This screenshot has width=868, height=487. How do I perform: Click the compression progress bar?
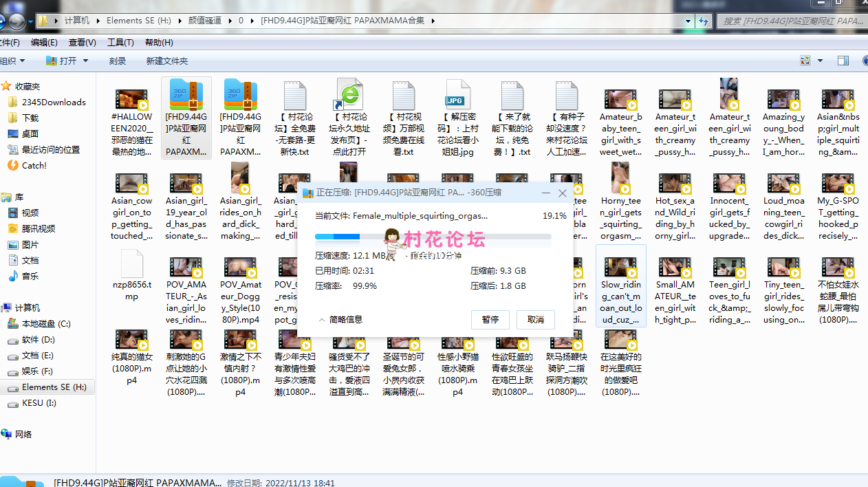433,237
